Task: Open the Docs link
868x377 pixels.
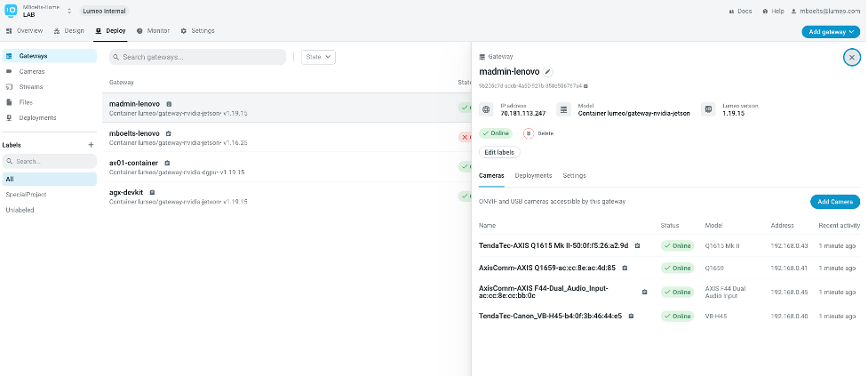Action: 740,11
